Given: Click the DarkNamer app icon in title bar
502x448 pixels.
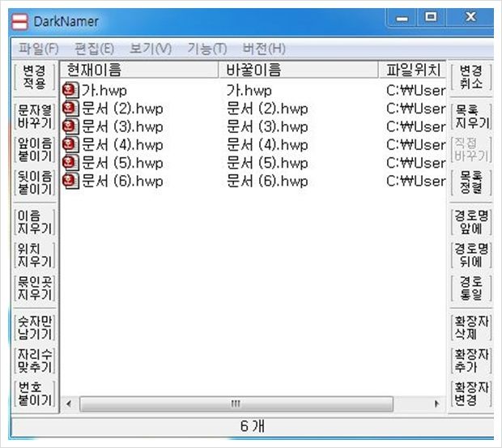Looking at the screenshot, I should [19, 22].
